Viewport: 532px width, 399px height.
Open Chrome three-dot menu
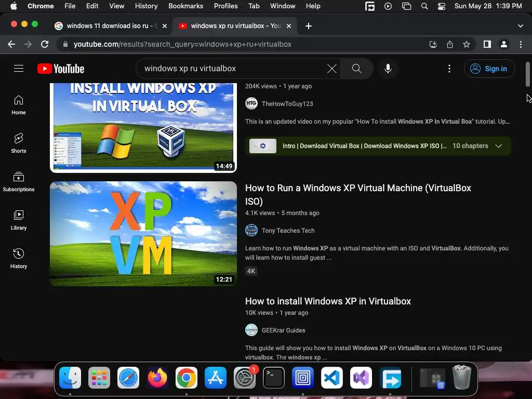pyautogui.click(x=521, y=44)
